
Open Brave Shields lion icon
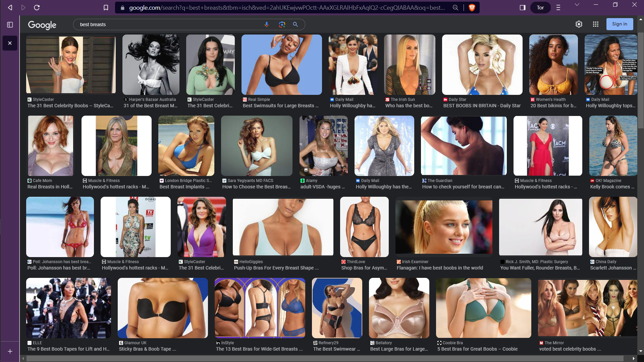pyautogui.click(x=472, y=7)
